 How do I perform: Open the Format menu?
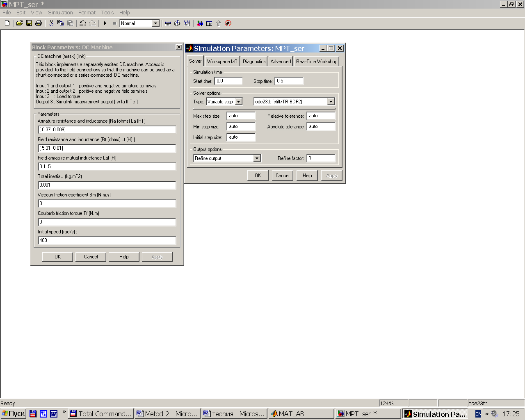[x=87, y=13]
